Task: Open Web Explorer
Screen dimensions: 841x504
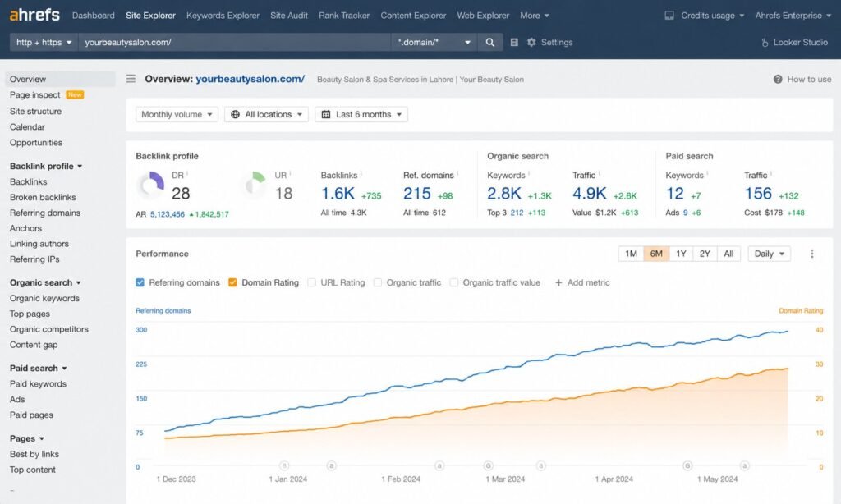Action: pyautogui.click(x=483, y=16)
